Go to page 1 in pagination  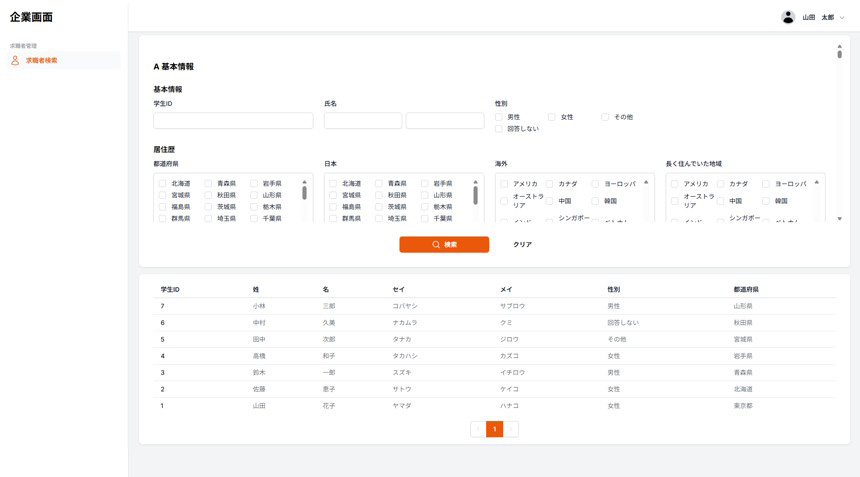pos(494,429)
